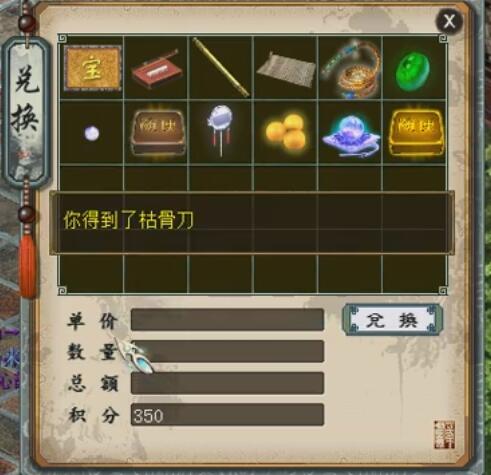Select the blue crystal ball on cushion
This screenshot has height=475, width=491.
351,135
